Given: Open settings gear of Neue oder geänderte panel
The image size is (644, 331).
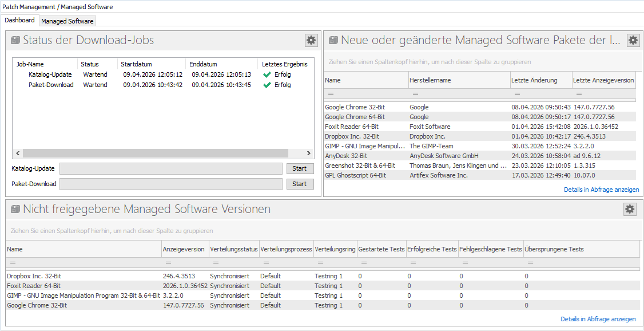Looking at the screenshot, I should [633, 40].
